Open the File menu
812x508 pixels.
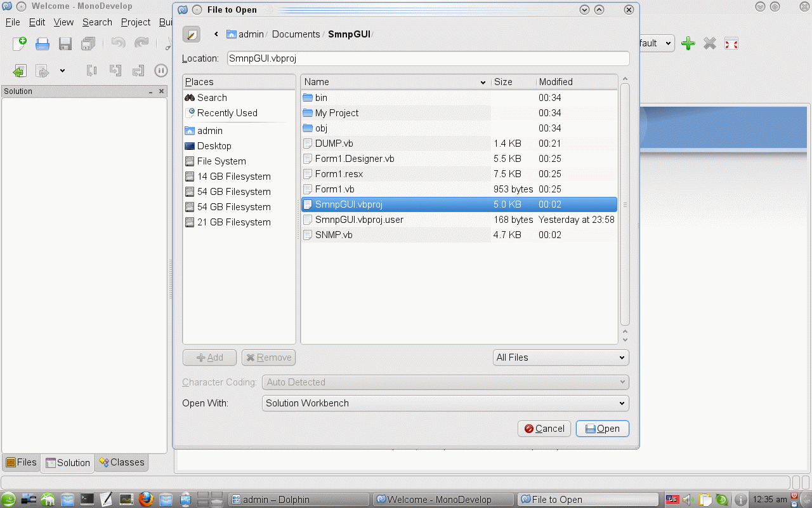coord(13,22)
